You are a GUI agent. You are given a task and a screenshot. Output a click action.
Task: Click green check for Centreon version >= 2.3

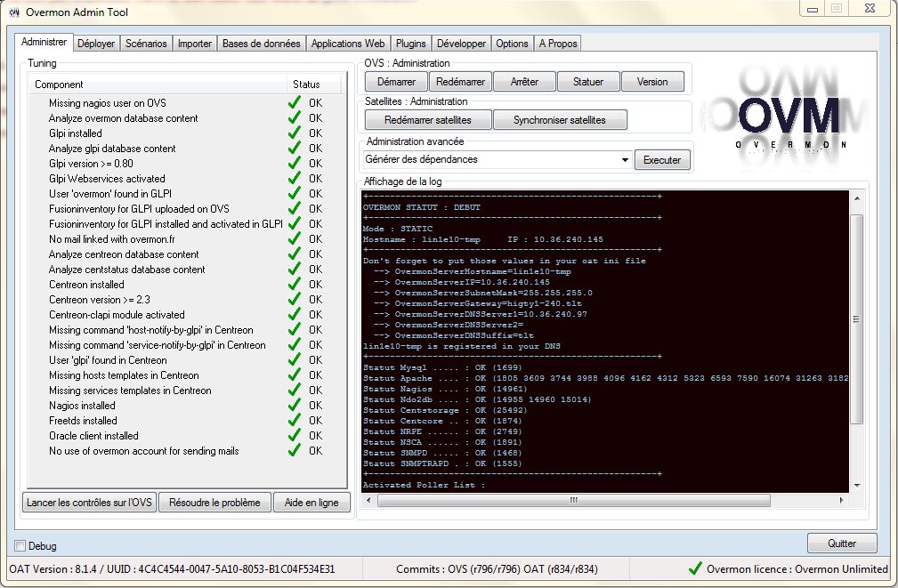(x=295, y=300)
